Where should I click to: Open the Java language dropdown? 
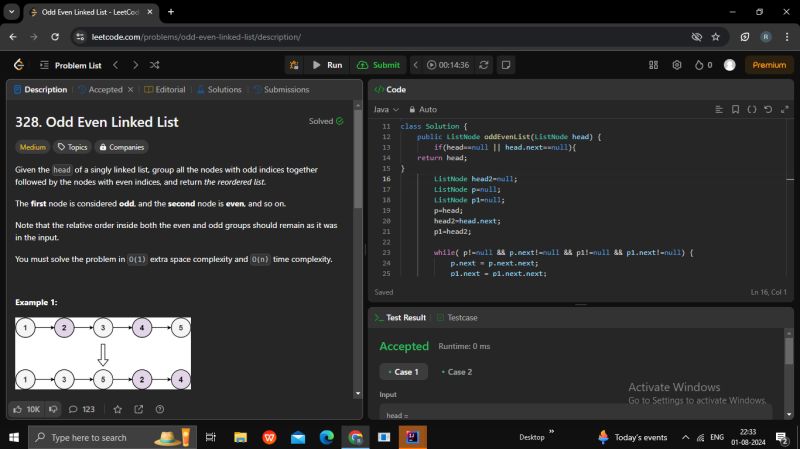click(386, 109)
